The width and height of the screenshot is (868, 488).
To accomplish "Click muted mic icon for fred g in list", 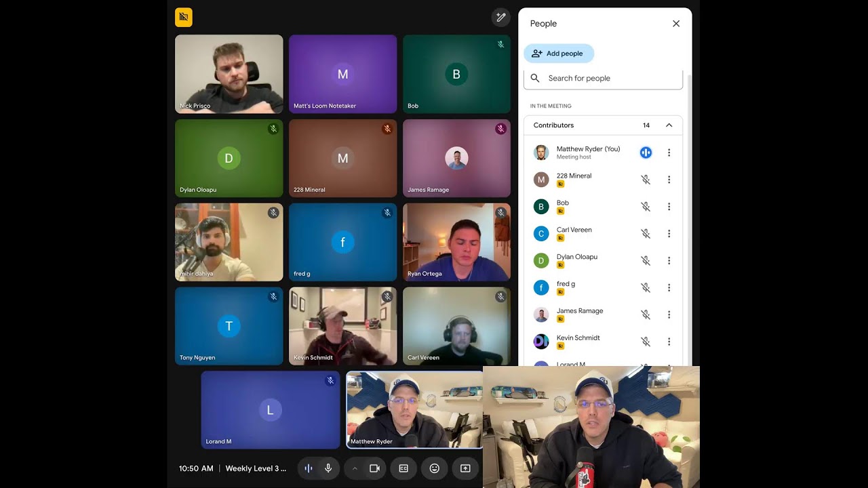I will (646, 287).
